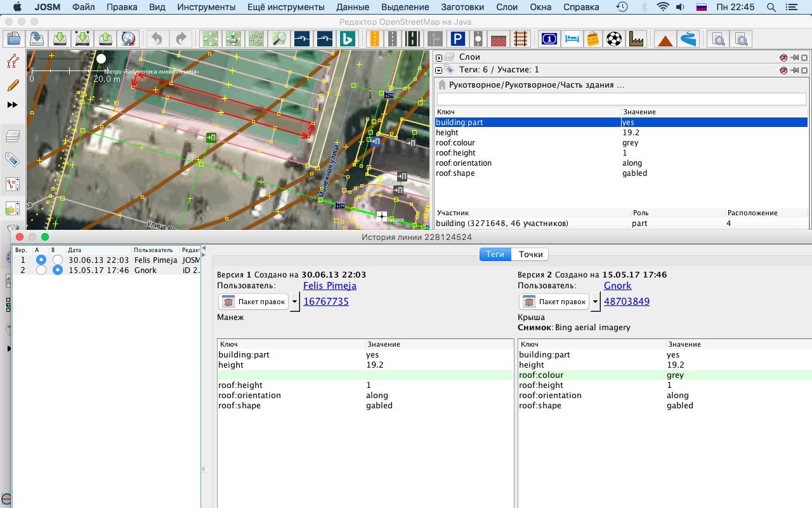812x508 pixels.
Task: Select the hotel bed preset icon
Action: click(x=572, y=39)
